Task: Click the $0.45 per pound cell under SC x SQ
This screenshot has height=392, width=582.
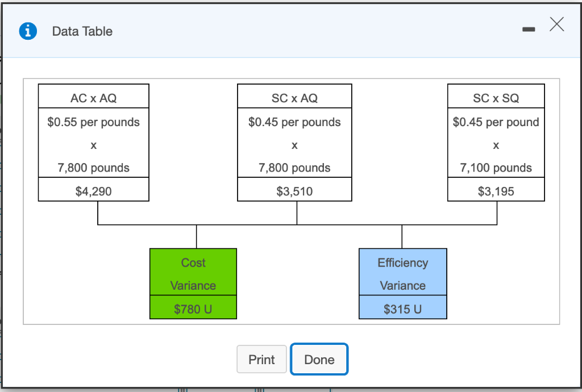Action: pyautogui.click(x=496, y=122)
